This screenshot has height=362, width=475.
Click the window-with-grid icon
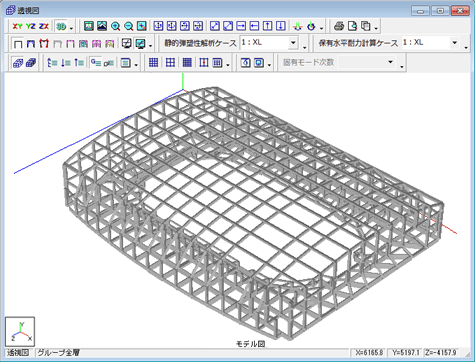(217, 62)
